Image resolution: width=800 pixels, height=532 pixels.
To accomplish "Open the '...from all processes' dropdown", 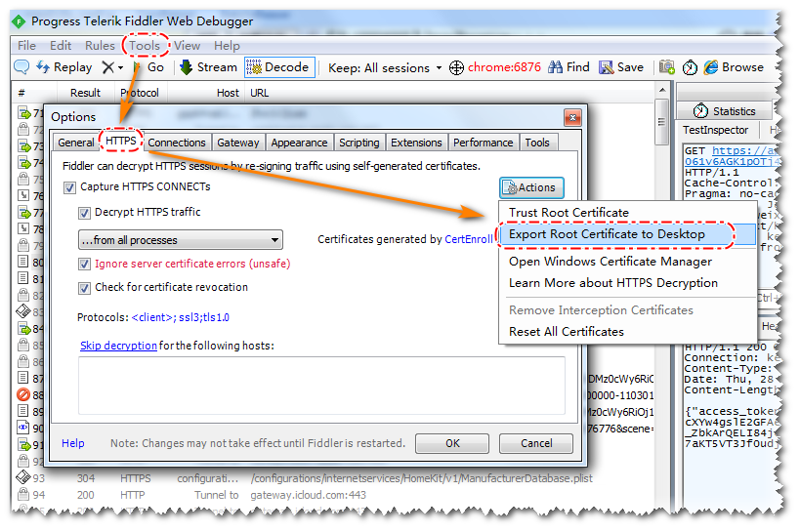I will click(181, 240).
